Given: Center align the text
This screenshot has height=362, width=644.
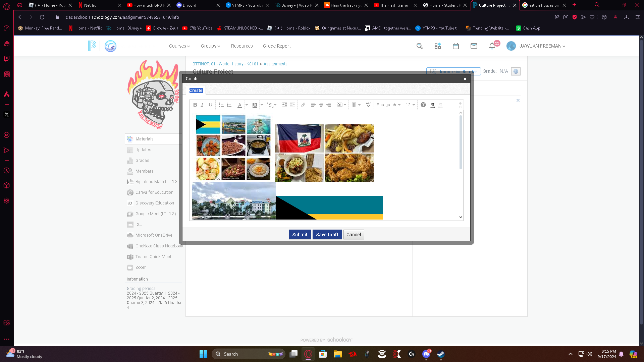Looking at the screenshot, I should pos(321,105).
